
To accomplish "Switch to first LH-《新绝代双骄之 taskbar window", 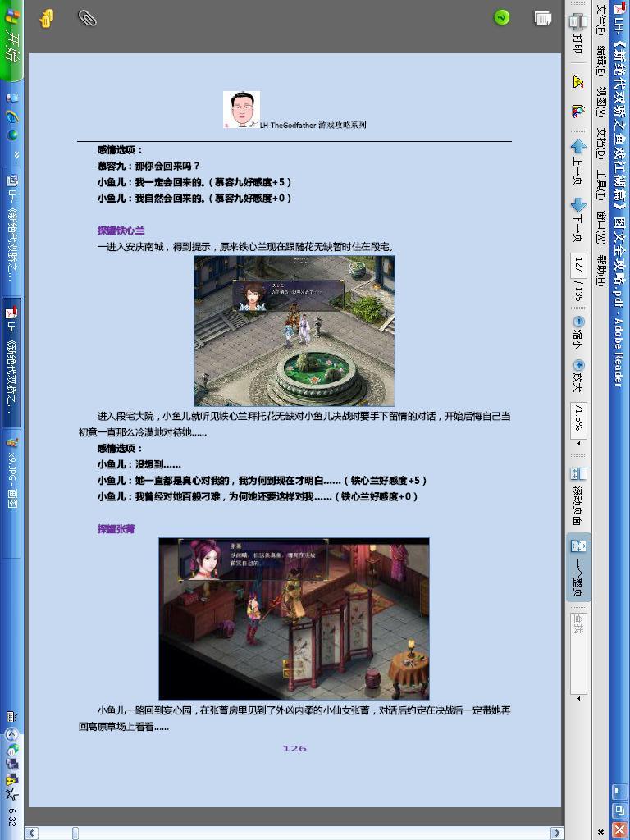I will click(x=11, y=231).
